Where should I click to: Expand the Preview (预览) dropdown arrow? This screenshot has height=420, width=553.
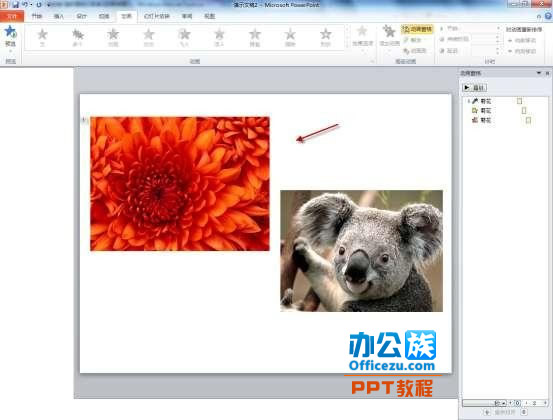(x=10, y=51)
